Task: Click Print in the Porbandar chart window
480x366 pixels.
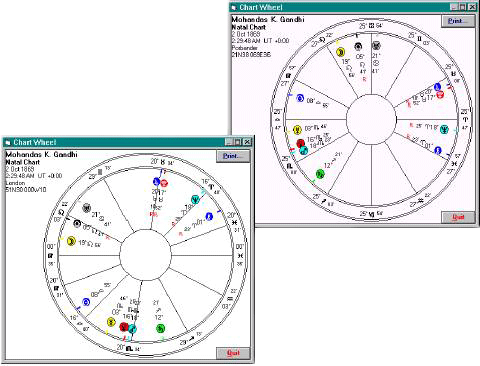Action: point(457,21)
